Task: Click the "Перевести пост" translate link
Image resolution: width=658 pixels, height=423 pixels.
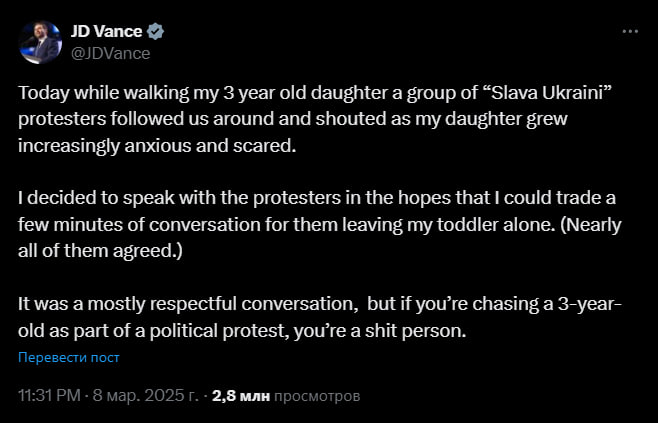Action: (x=69, y=357)
